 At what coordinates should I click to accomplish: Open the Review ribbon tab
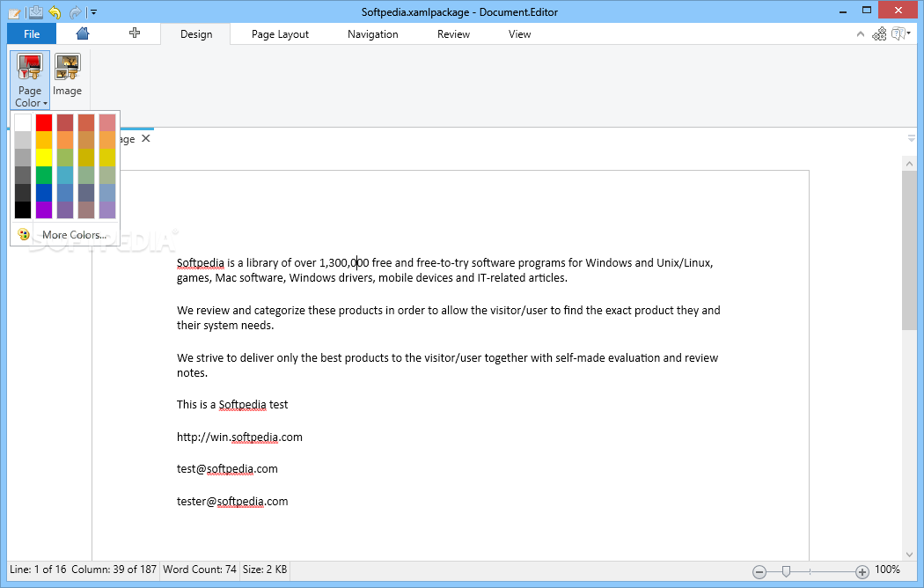click(453, 34)
